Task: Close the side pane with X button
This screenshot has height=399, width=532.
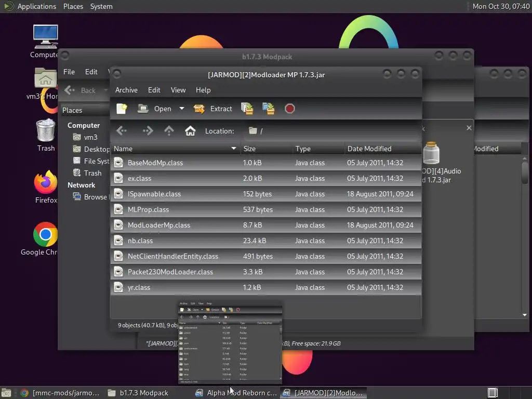Action: (469, 128)
